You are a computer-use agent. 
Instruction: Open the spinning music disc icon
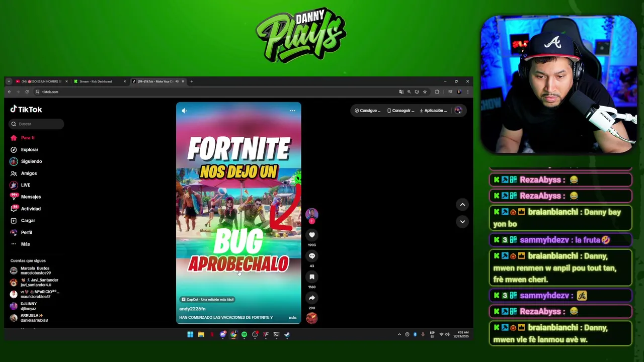(312, 318)
